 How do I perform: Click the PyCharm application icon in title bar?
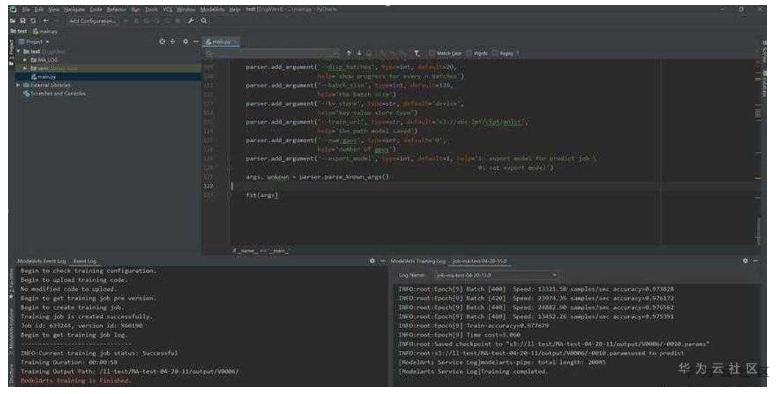pyautogui.click(x=13, y=9)
